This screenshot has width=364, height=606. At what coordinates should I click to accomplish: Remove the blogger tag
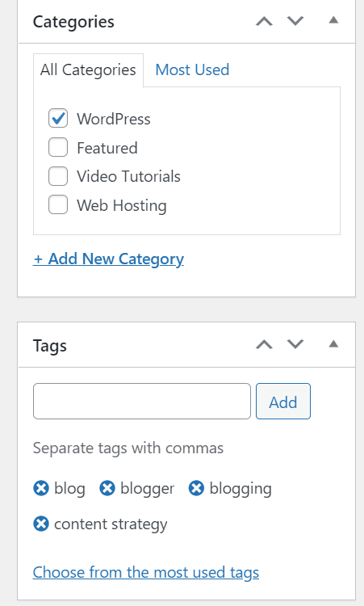107,488
